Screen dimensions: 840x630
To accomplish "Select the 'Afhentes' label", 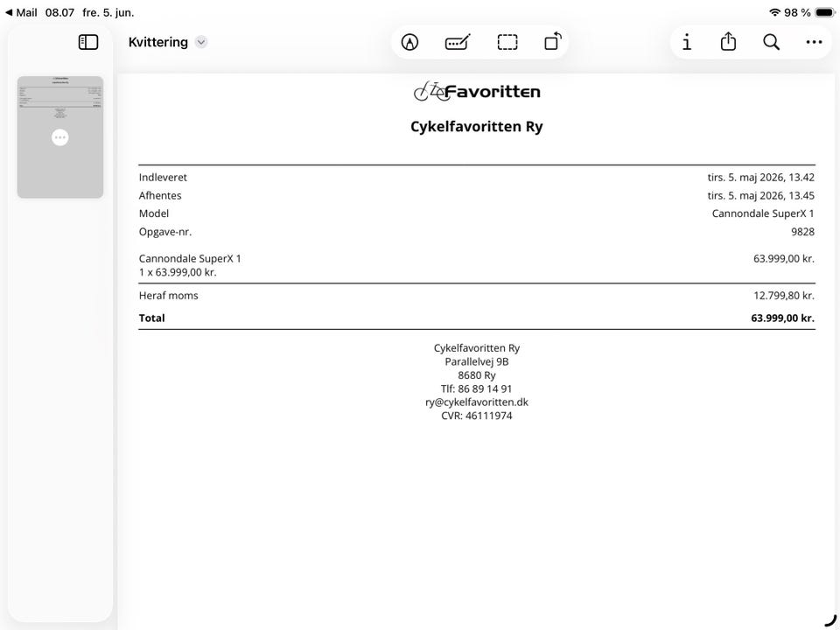I will point(160,195).
